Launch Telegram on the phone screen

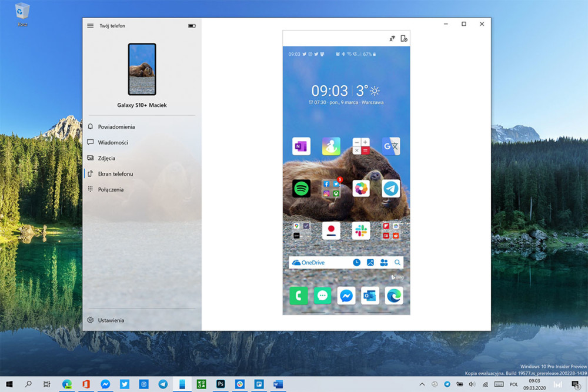coord(391,189)
